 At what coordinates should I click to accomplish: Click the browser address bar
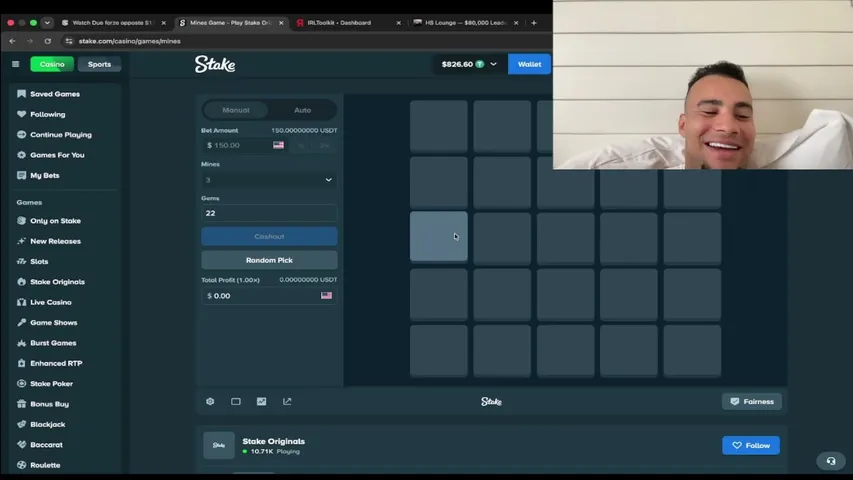coord(305,41)
